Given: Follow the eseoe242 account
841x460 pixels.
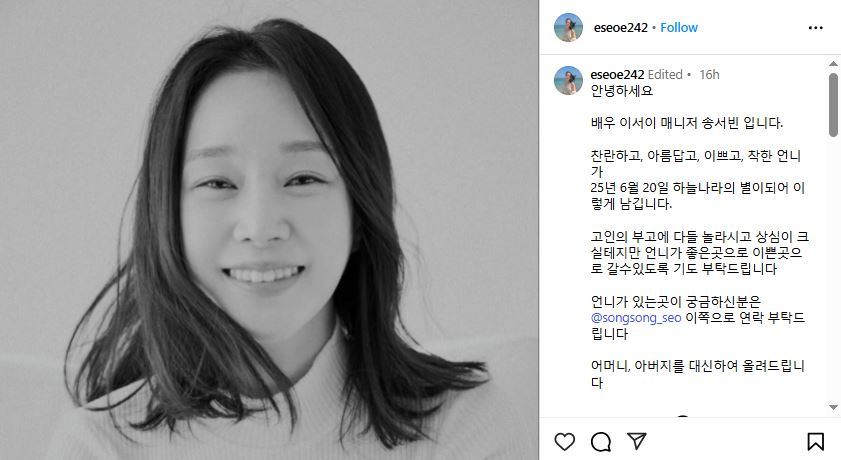Looking at the screenshot, I should tap(678, 27).
